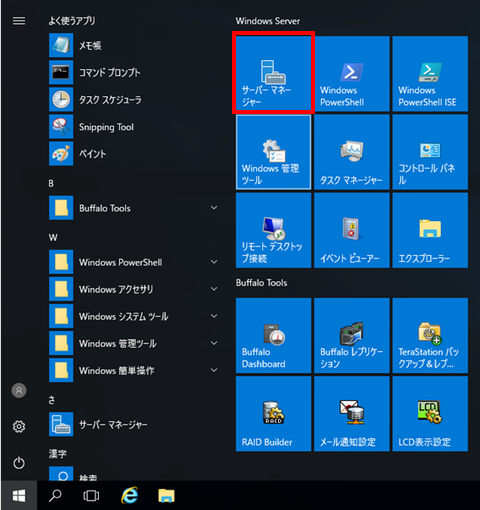Screen dimensions: 480x510
Task: Launch the Buffalo Dashboard tile
Action: pyautogui.click(x=273, y=336)
